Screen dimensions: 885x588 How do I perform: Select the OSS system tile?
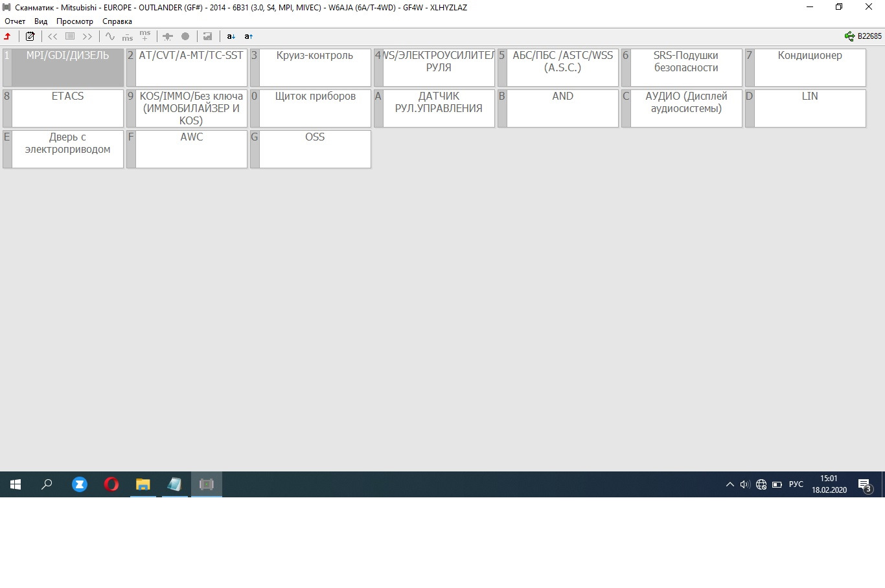311,149
